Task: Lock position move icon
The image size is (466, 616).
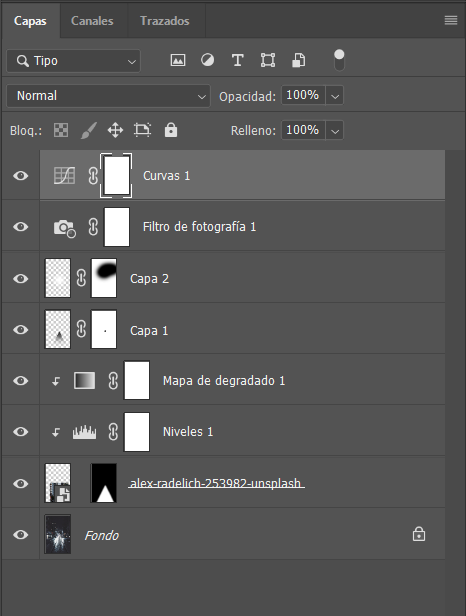Action: [115, 130]
